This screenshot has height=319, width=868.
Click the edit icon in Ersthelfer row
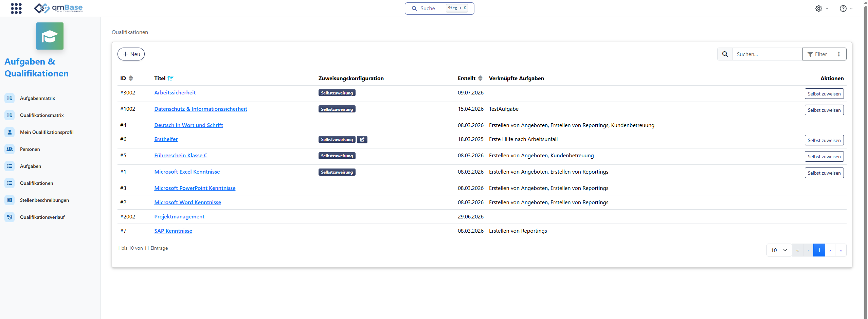[362, 140]
